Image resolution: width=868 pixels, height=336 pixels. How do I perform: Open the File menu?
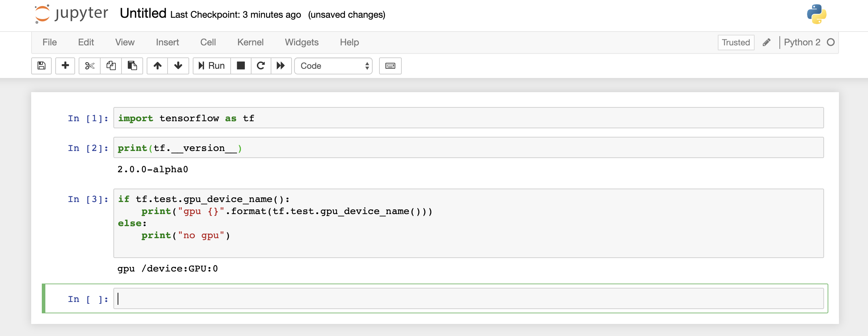50,42
